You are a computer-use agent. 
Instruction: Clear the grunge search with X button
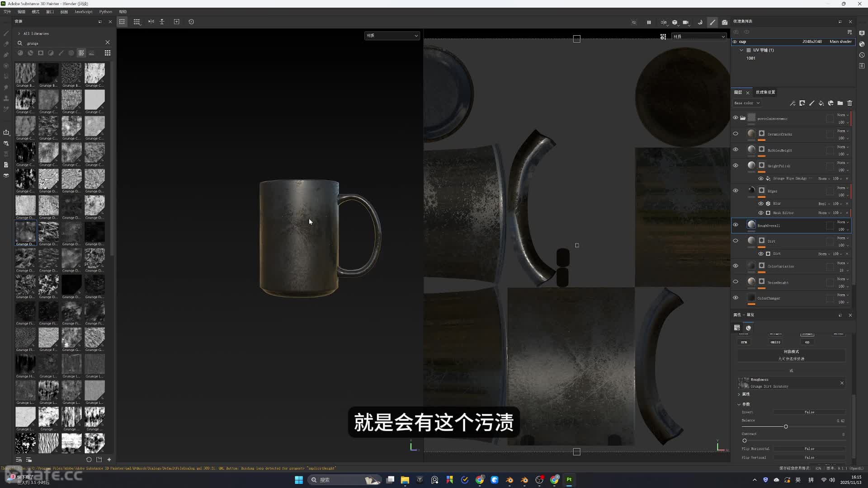pyautogui.click(x=108, y=42)
